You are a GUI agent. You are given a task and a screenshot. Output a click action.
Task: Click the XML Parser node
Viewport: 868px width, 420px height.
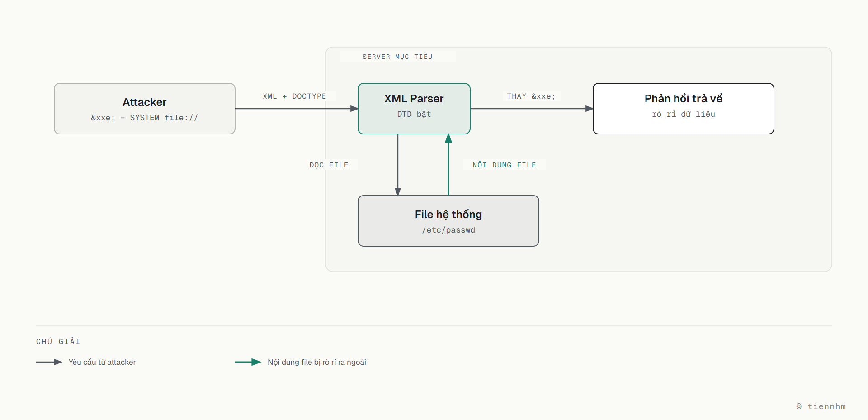coord(414,109)
